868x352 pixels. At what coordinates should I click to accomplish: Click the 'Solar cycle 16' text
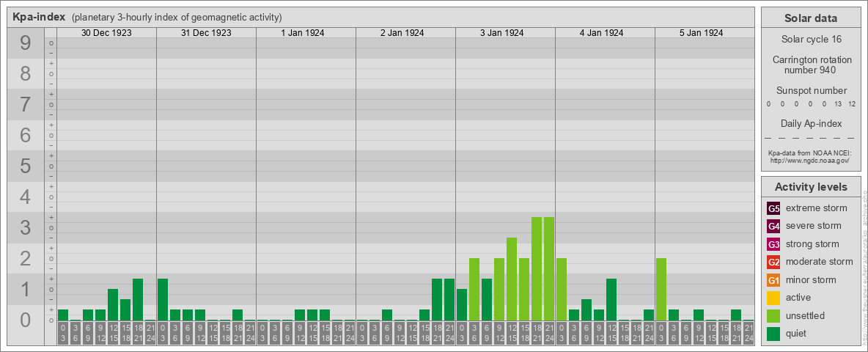coord(810,40)
